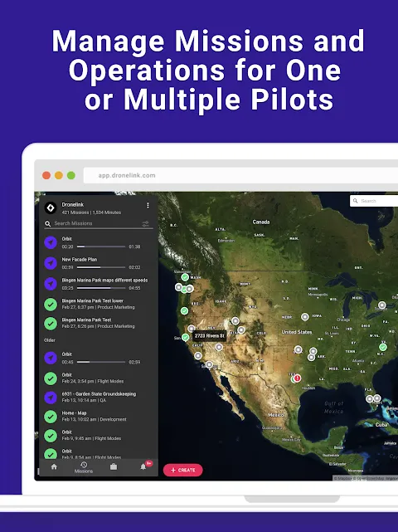Open the three-dot menu beside Dronelink
The width and height of the screenshot is (398, 532).
tap(148, 206)
